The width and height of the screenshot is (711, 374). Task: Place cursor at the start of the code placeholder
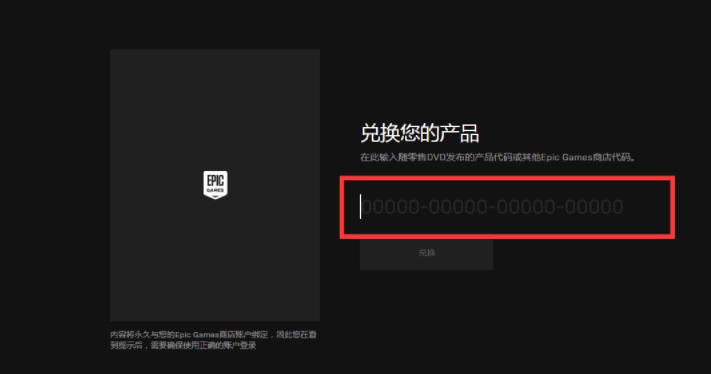[x=362, y=207]
